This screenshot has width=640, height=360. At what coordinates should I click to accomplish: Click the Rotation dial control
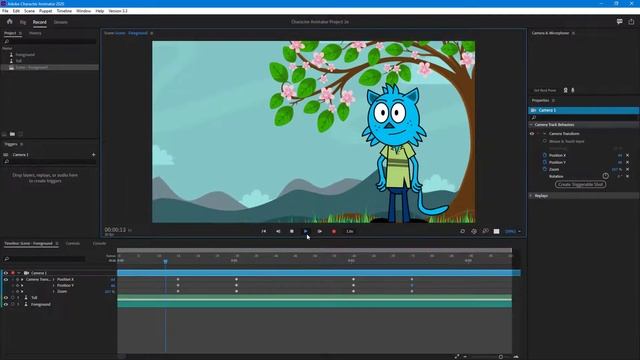pos(605,176)
